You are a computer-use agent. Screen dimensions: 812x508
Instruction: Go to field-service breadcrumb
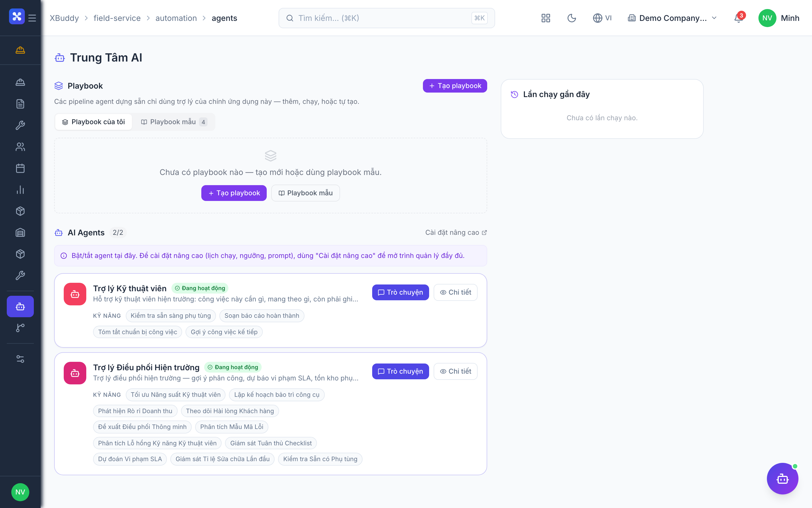(117, 18)
